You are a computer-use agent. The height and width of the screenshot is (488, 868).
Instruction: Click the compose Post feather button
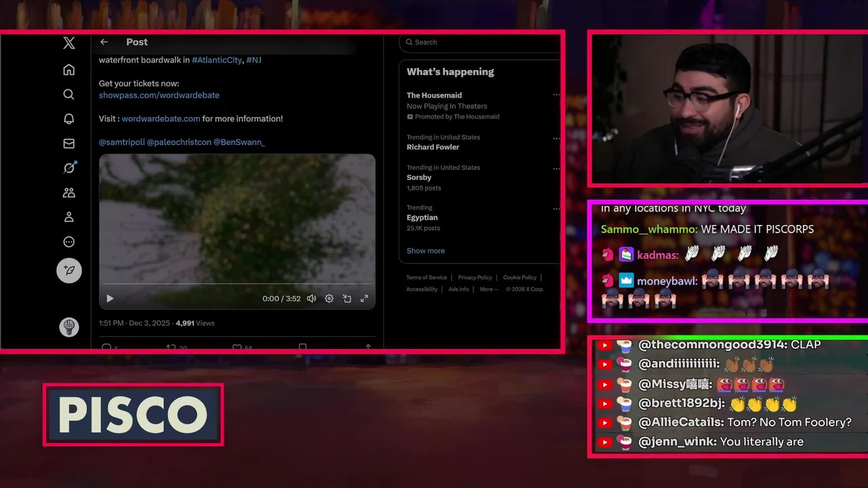coord(69,270)
